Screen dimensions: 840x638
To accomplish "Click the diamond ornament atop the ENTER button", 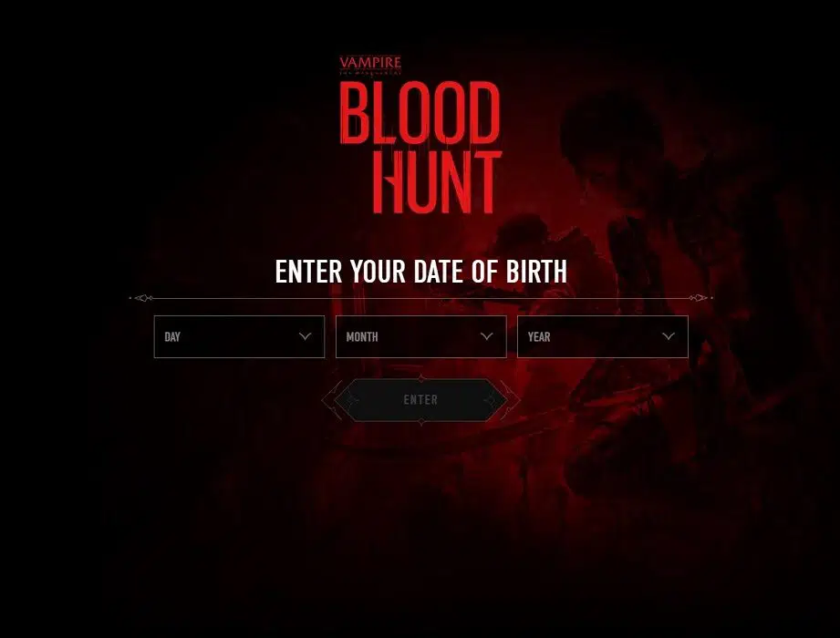I will (x=421, y=378).
